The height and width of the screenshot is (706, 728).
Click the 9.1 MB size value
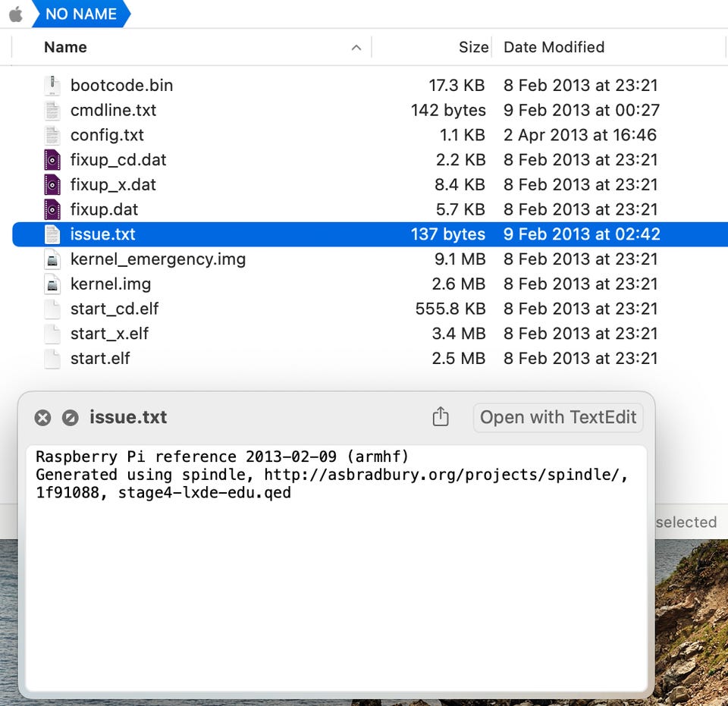[460, 259]
